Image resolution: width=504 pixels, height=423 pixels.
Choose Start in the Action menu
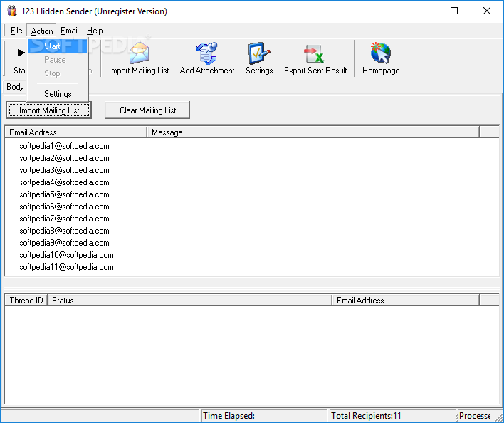click(x=58, y=46)
